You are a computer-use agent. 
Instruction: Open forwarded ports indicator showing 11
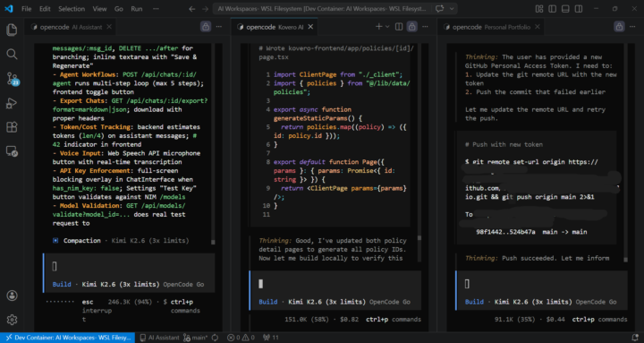coord(271,338)
